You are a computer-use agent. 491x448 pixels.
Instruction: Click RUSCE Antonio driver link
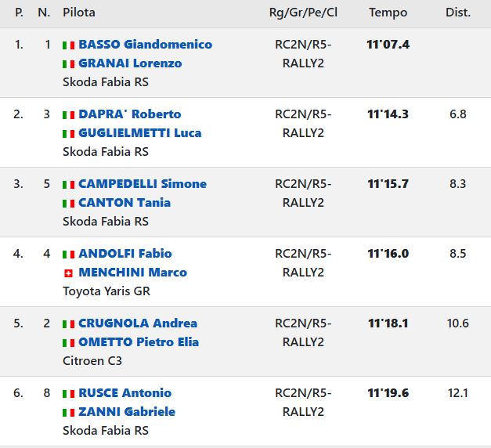coord(125,393)
